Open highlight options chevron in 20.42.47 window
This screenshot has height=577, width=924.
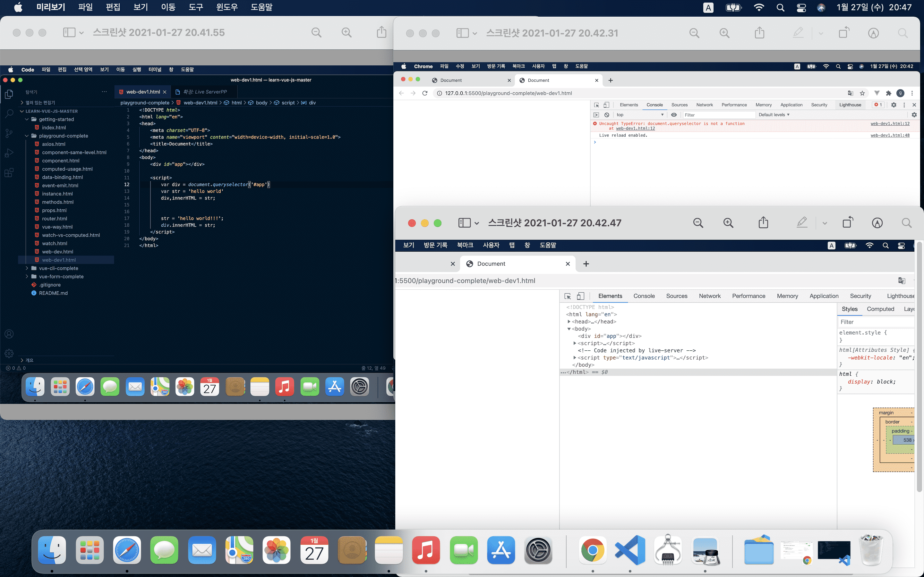(x=825, y=223)
